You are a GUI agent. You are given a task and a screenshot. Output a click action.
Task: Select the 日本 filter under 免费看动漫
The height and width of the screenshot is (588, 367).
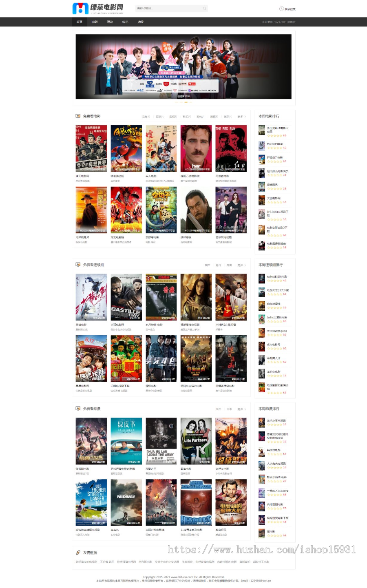click(229, 409)
